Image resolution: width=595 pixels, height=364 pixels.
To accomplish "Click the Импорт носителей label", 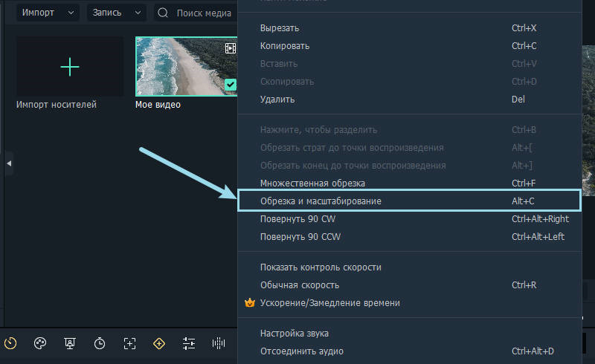I will click(x=57, y=105).
